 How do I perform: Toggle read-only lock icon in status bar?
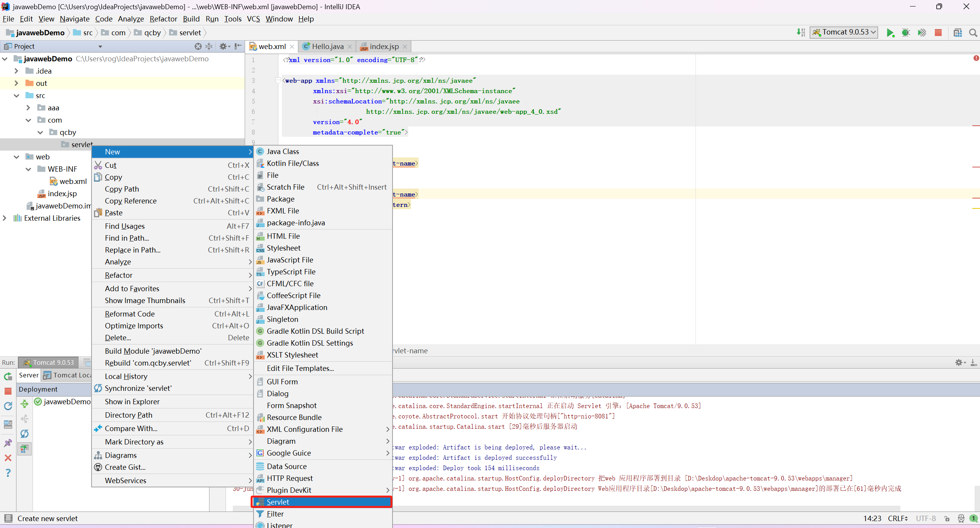pos(947,518)
